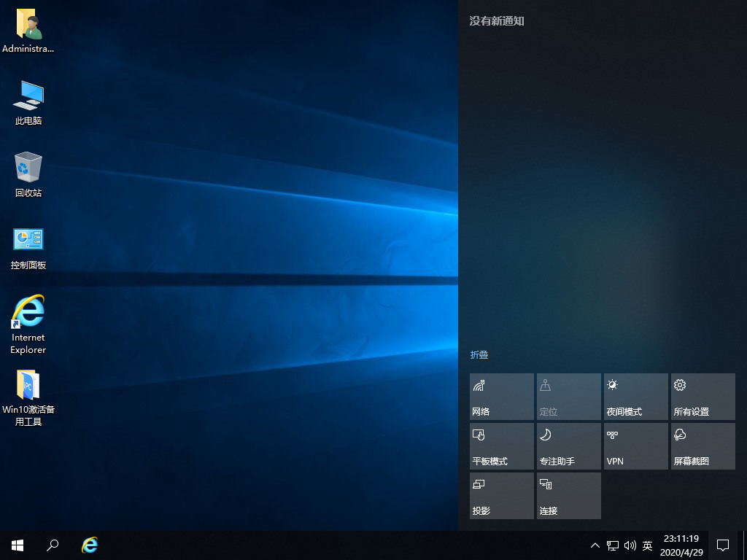Click Internet Explorer pinned on the taskbar
Image resolution: width=747 pixels, height=560 pixels.
[90, 545]
